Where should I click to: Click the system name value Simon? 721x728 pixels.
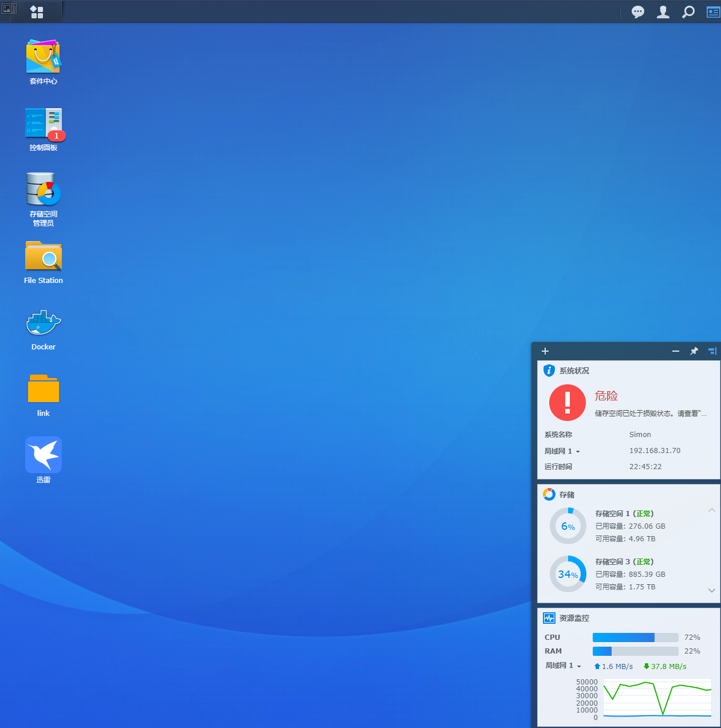pyautogui.click(x=640, y=435)
